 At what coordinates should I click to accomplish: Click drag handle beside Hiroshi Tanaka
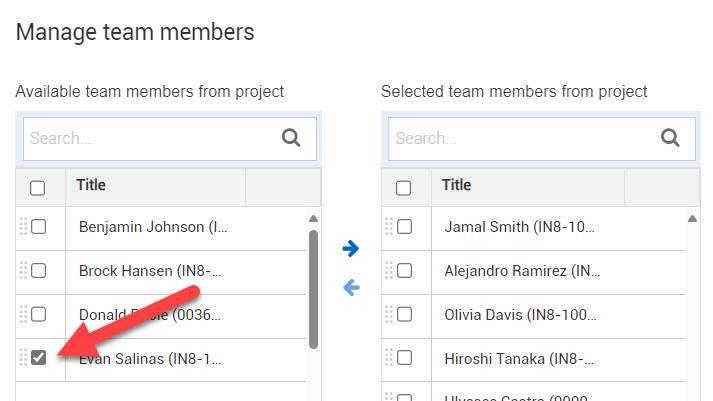[x=390, y=358]
